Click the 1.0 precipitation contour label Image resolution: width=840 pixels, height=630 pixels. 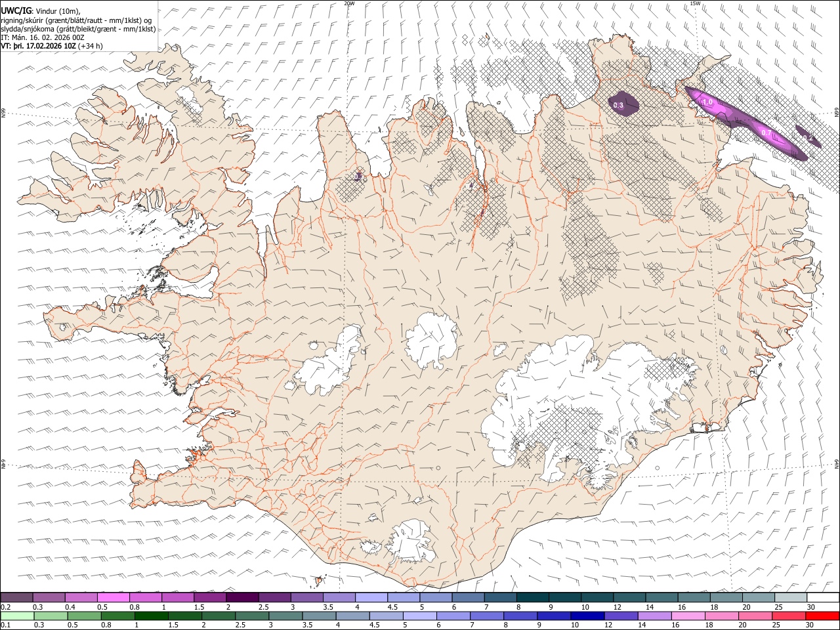[x=707, y=102]
